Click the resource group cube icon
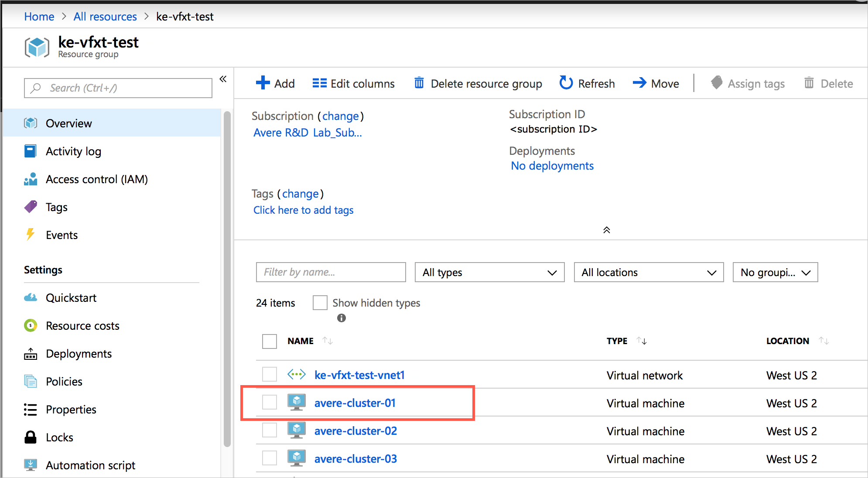 click(x=37, y=47)
